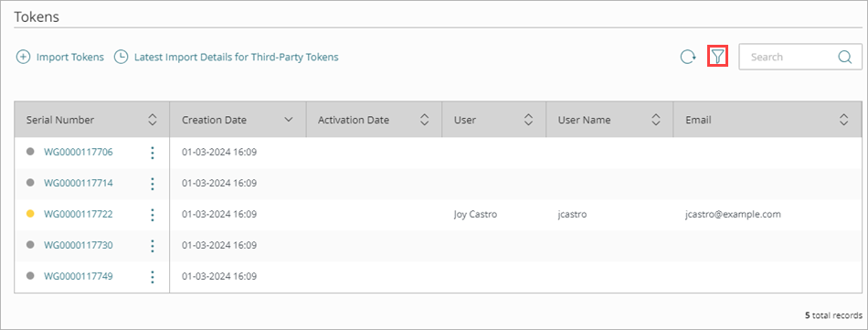Open token WG0000117722
This screenshot has height=330, width=868.
click(x=79, y=214)
